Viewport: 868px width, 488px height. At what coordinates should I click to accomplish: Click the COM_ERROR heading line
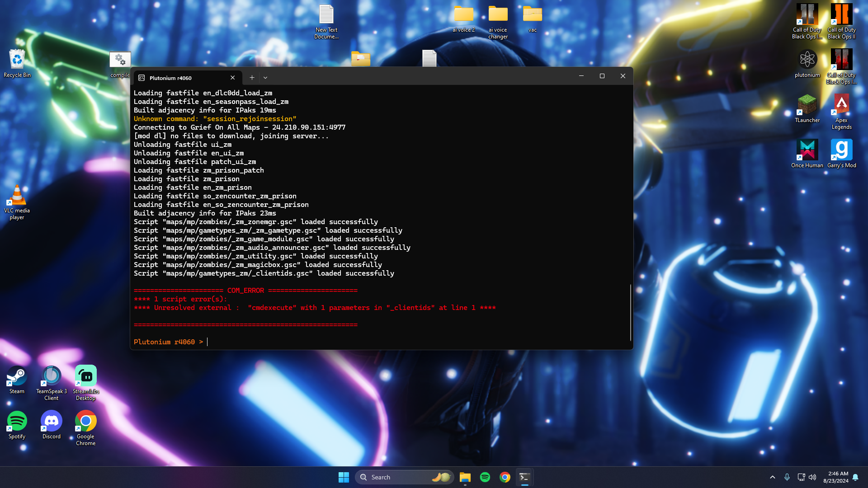245,291
